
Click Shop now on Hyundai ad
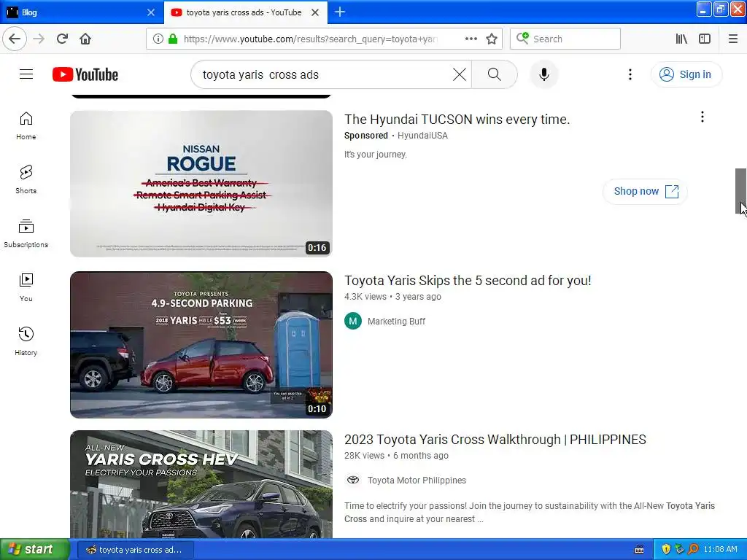[x=645, y=192]
